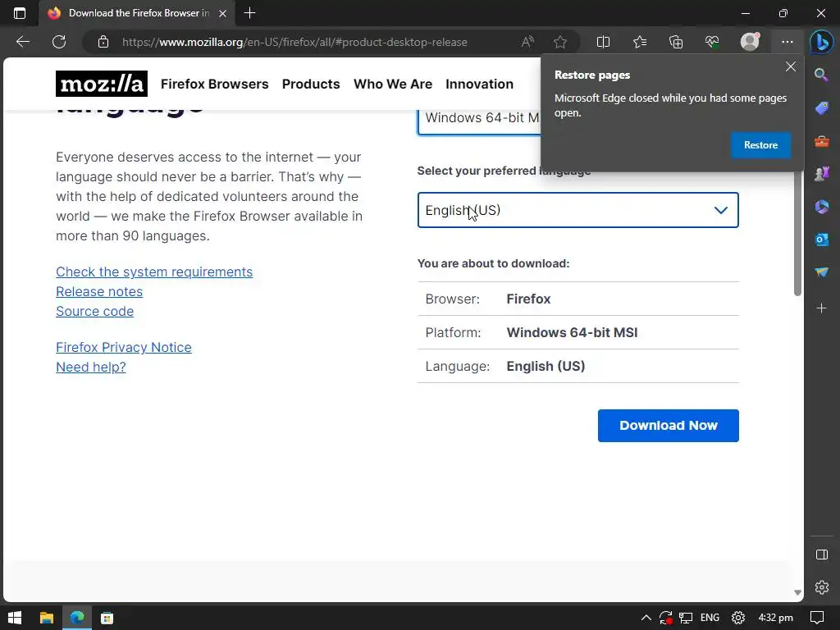Screen dimensions: 840x630
Task: Open the English (US) language dropdown
Action: coord(578,210)
